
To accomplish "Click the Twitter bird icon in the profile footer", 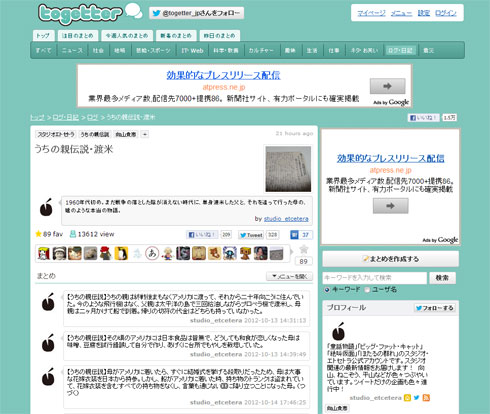I will pos(417,398).
